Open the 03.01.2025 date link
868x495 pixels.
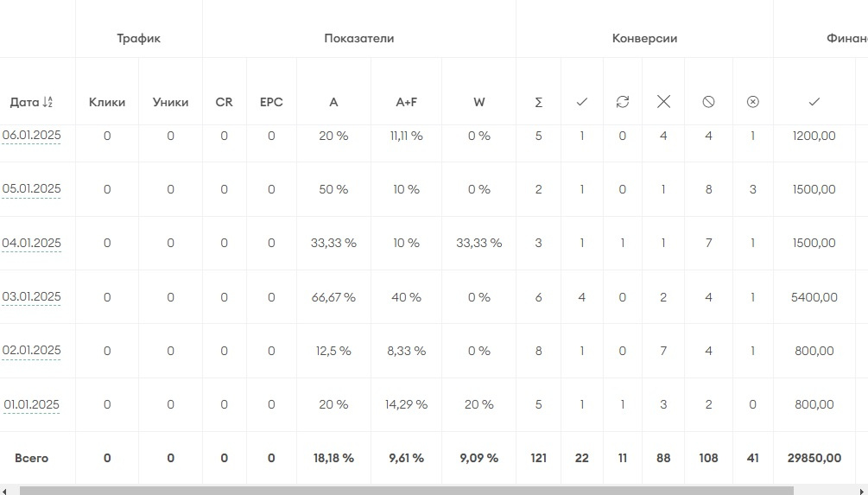[31, 297]
